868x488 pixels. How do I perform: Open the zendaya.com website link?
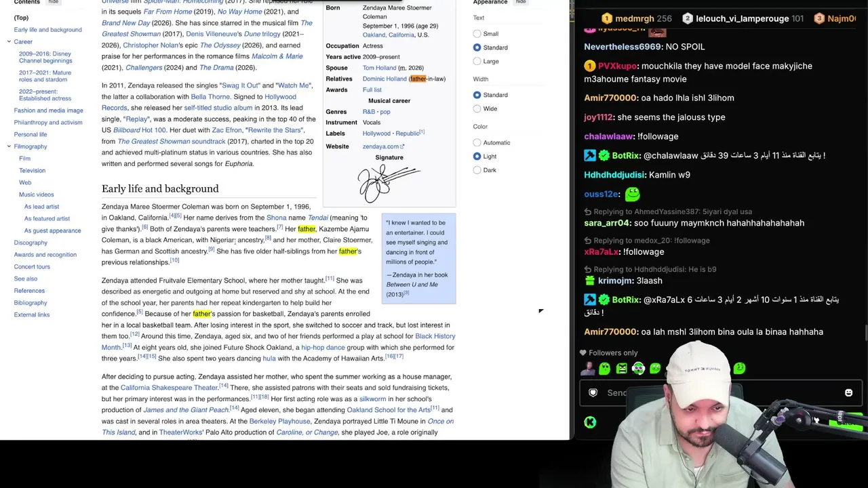click(380, 146)
